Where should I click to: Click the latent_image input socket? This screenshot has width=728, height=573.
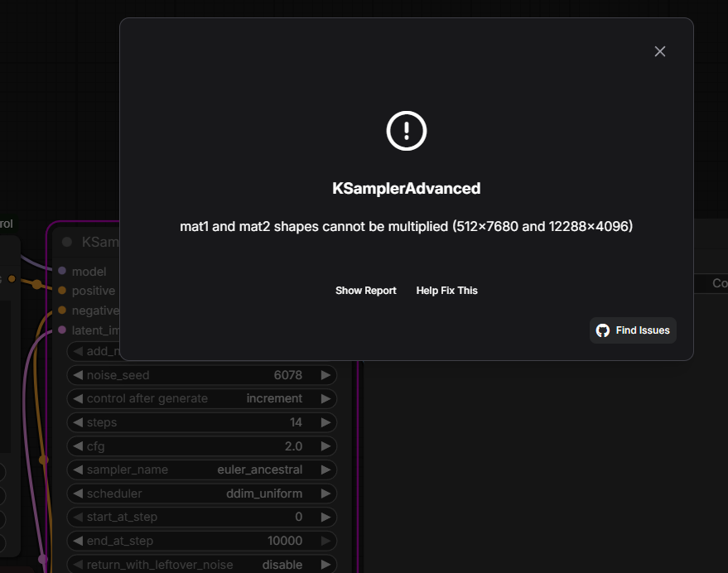pyautogui.click(x=62, y=330)
